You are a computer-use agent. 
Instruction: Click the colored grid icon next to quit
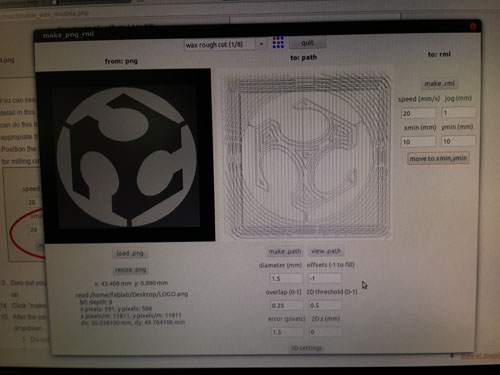point(278,42)
